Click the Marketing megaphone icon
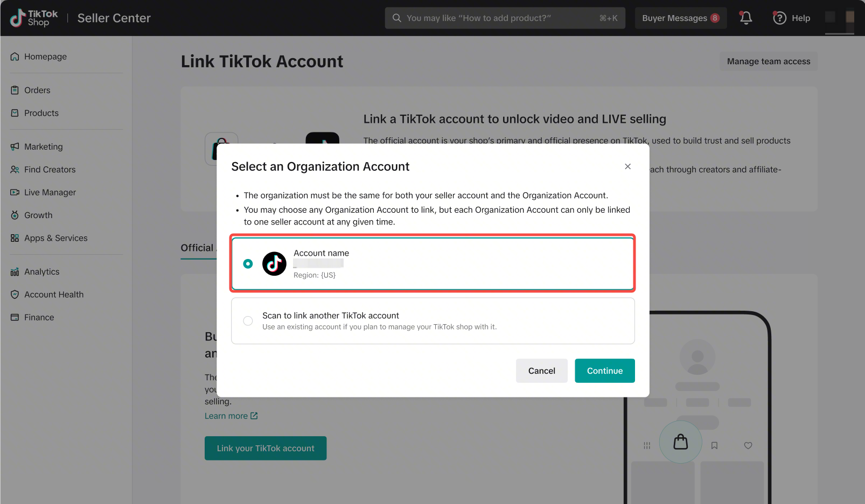 [15, 146]
